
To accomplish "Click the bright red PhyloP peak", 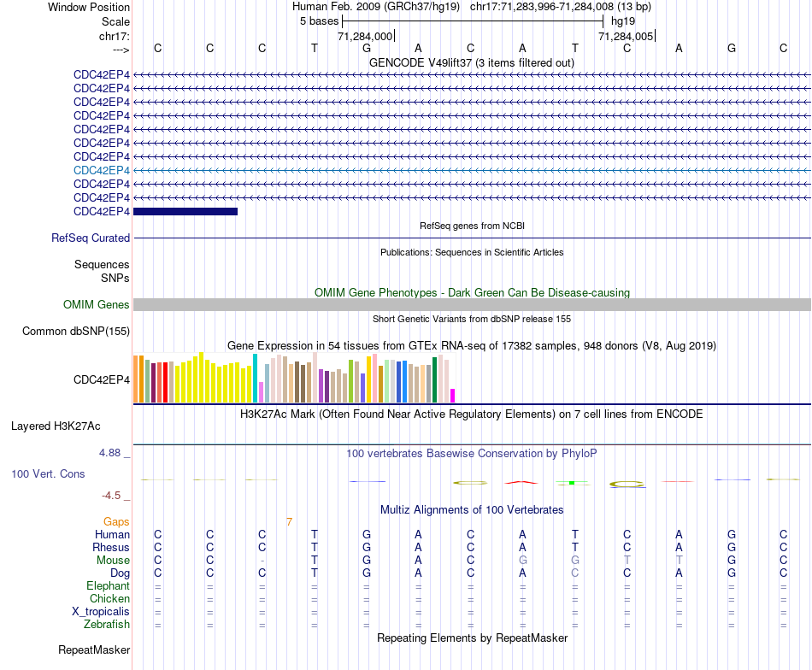I will (521, 483).
